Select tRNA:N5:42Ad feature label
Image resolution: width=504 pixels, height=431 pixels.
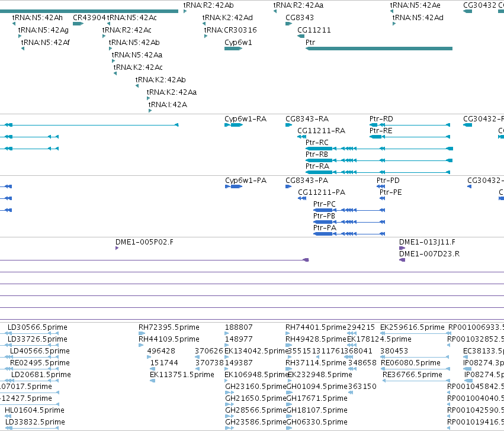pyautogui.click(x=418, y=18)
